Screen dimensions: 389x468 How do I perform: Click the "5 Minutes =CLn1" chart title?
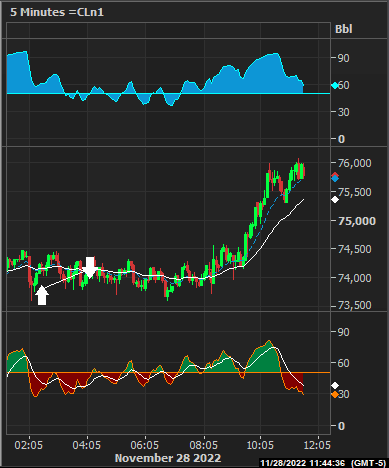pyautogui.click(x=57, y=12)
